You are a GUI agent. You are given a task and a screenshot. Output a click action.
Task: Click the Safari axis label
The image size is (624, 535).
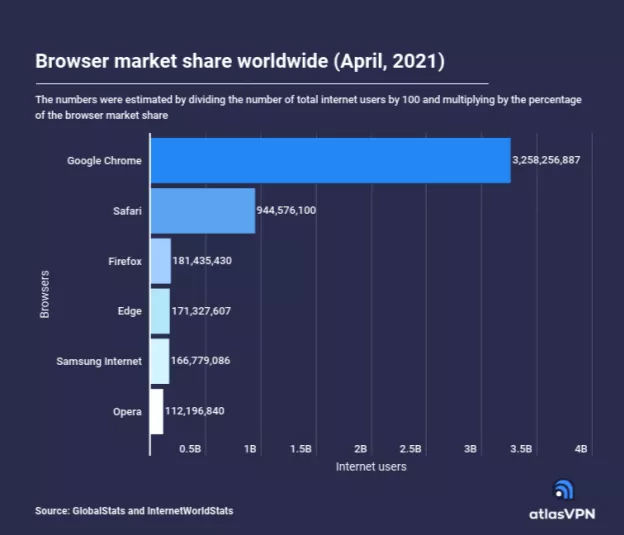pyautogui.click(x=127, y=211)
